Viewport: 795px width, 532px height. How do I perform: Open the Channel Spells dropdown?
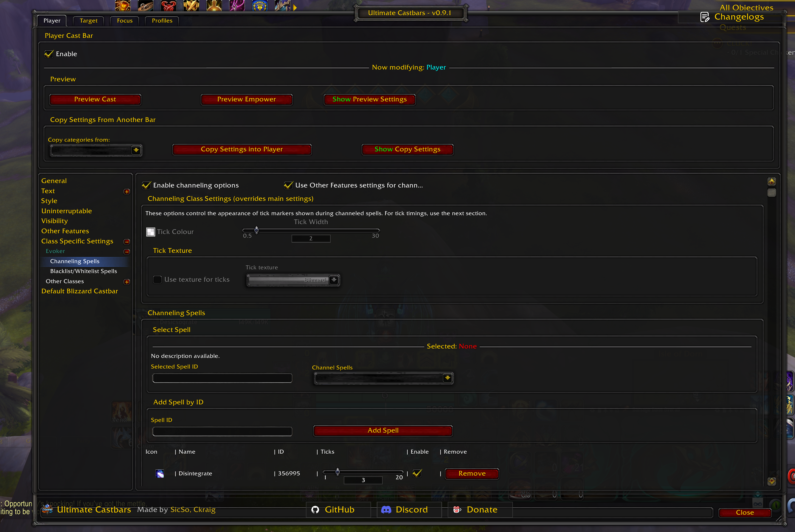(384, 378)
